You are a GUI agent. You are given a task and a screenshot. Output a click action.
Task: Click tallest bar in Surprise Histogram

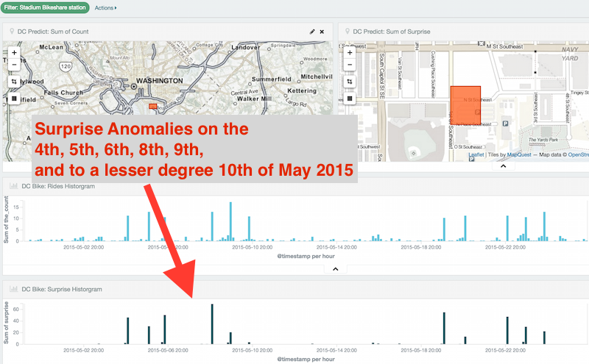click(212, 324)
